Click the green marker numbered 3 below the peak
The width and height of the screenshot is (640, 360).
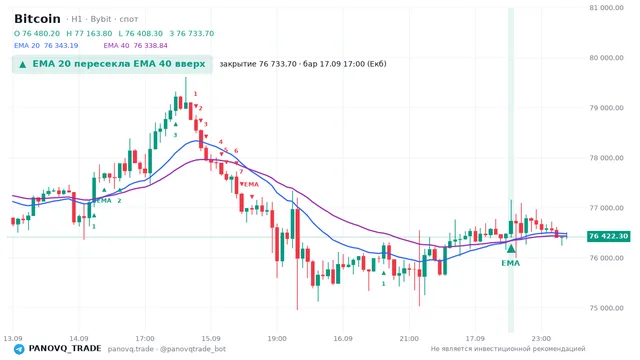[176, 135]
